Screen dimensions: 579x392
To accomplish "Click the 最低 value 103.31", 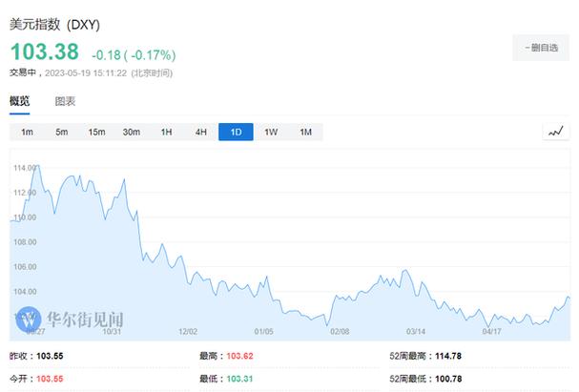I will [x=239, y=379].
